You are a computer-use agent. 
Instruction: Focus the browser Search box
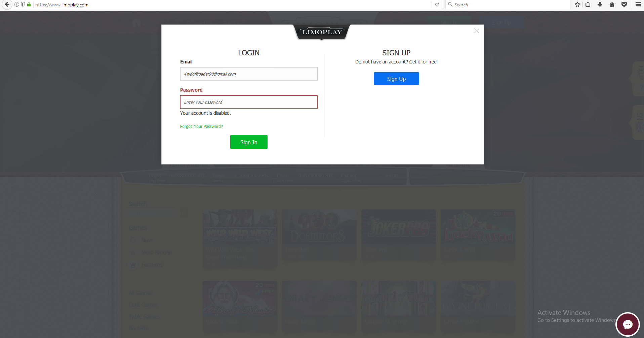[508, 5]
